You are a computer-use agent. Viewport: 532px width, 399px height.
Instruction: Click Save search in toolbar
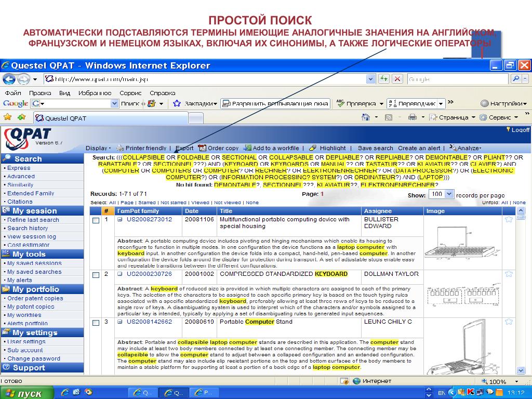pos(375,148)
